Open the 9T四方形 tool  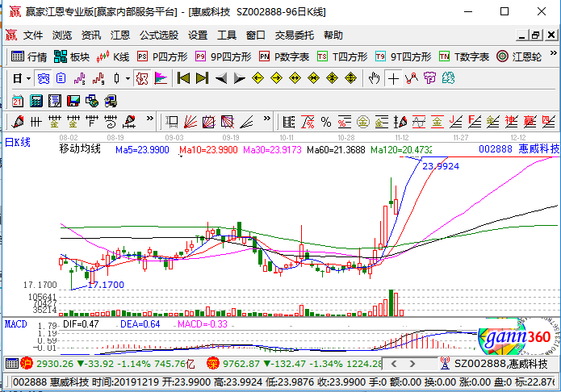[404, 56]
